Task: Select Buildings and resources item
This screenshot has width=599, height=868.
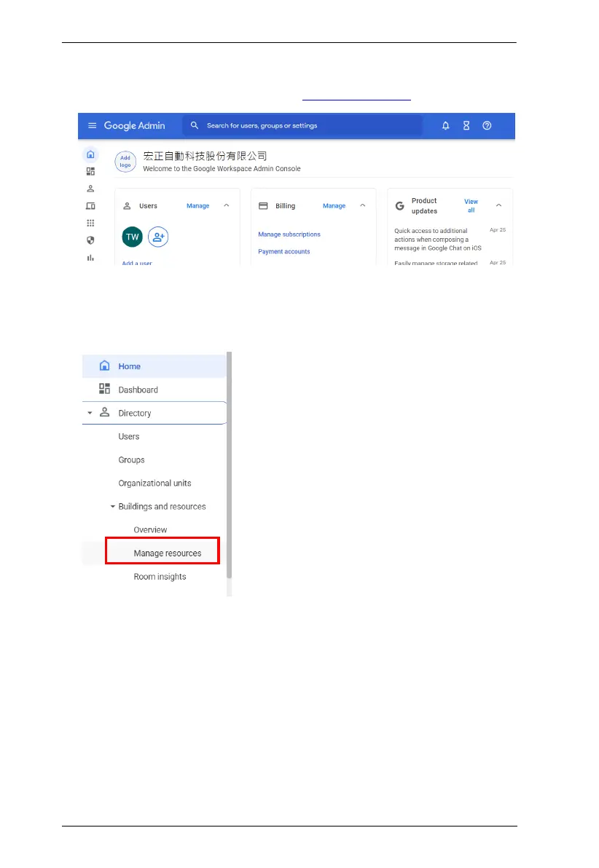Action: coord(162,507)
